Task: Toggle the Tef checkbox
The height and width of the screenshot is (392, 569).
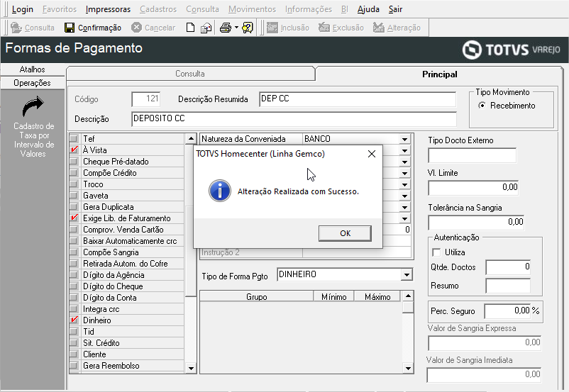Action: click(x=74, y=138)
